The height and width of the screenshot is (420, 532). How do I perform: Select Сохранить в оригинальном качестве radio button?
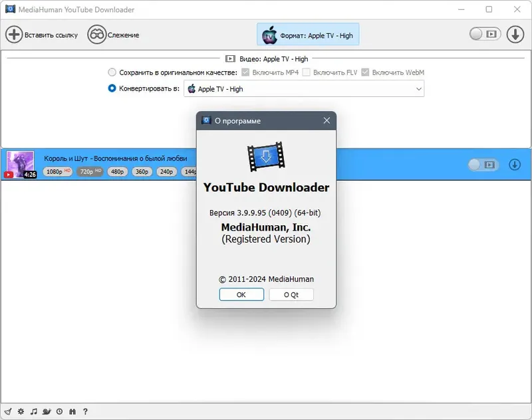point(112,72)
